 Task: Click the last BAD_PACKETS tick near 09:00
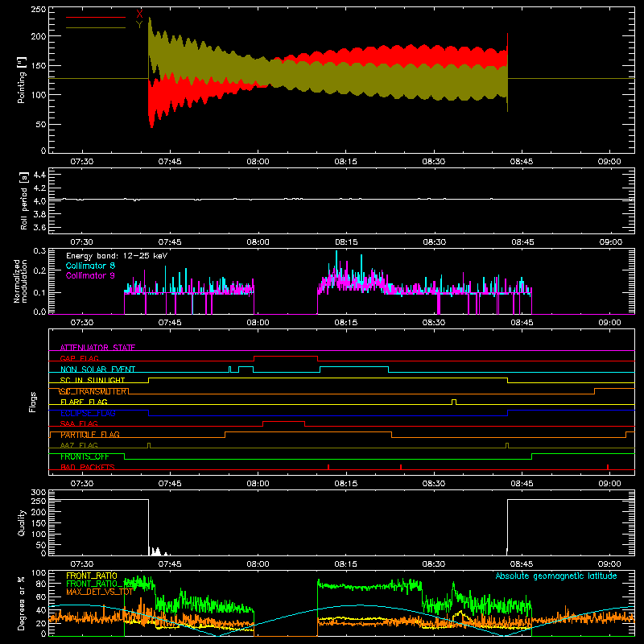(x=608, y=467)
